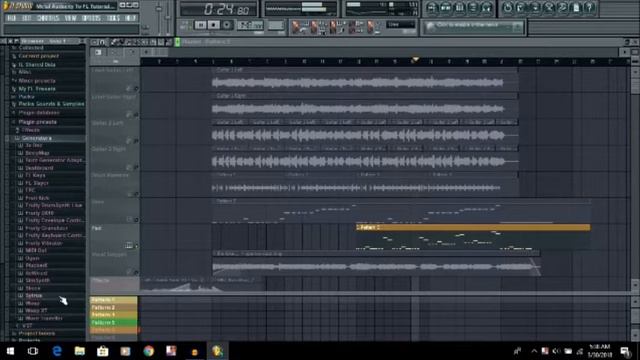Image resolution: width=640 pixels, height=360 pixels.
Task: Open the VIEW menu
Action: pyautogui.click(x=71, y=18)
